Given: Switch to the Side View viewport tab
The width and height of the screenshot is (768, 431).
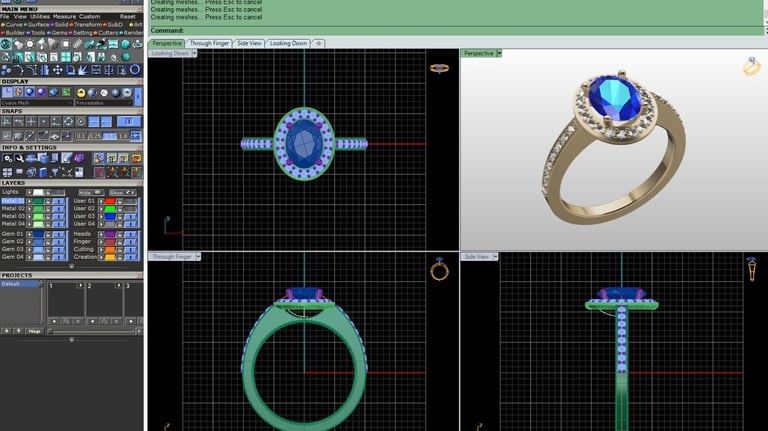Looking at the screenshot, I should coord(249,43).
